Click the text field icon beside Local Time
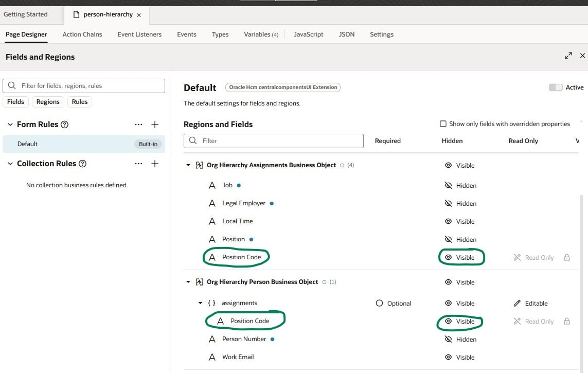Viewport: 588px width, 373px height. [212, 221]
